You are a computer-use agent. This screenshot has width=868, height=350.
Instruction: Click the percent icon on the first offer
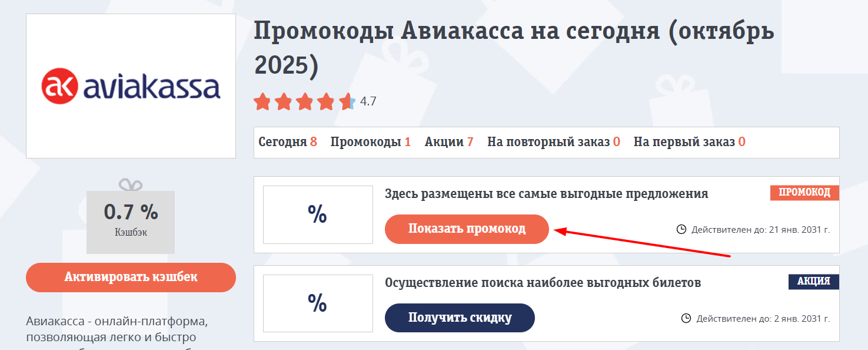click(318, 215)
